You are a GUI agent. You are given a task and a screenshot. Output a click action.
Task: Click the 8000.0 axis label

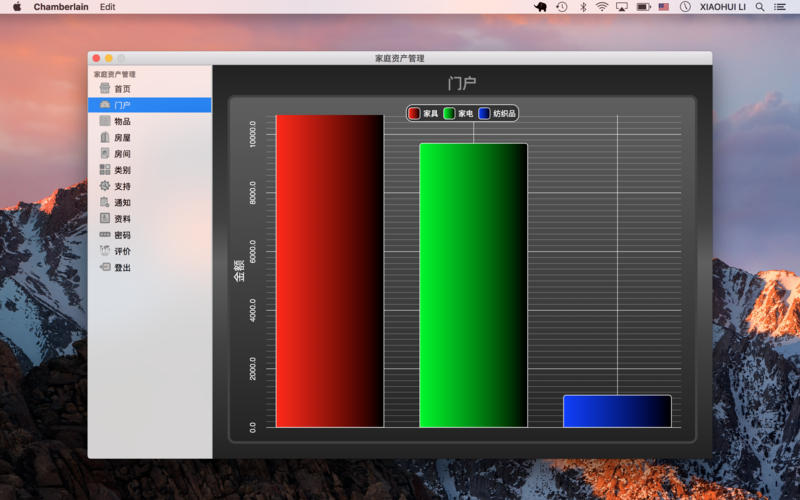(x=253, y=193)
